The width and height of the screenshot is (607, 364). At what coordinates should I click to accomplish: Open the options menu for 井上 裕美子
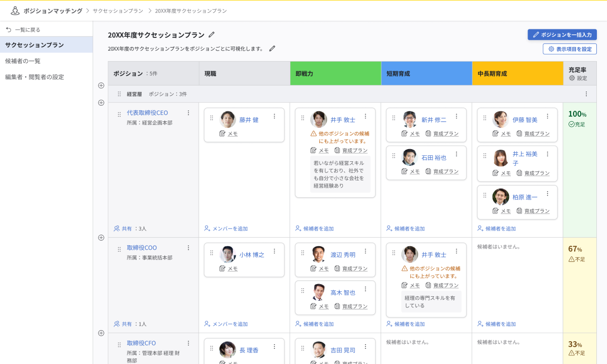click(548, 154)
